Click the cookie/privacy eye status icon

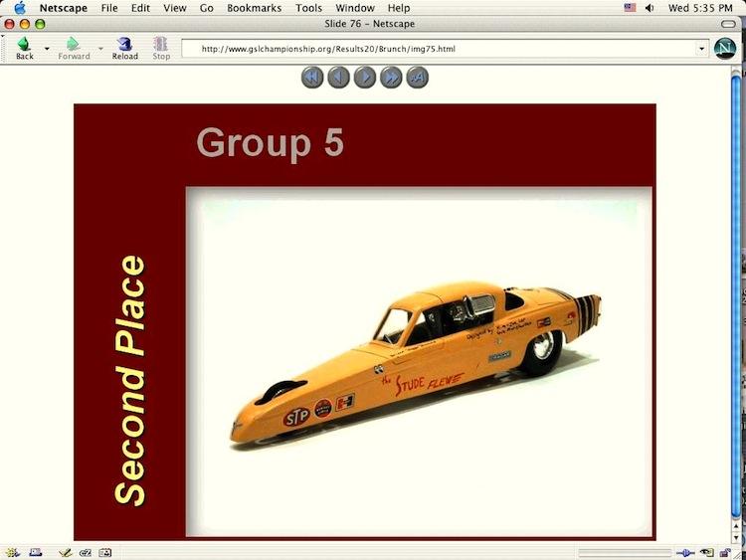pyautogui.click(x=707, y=552)
